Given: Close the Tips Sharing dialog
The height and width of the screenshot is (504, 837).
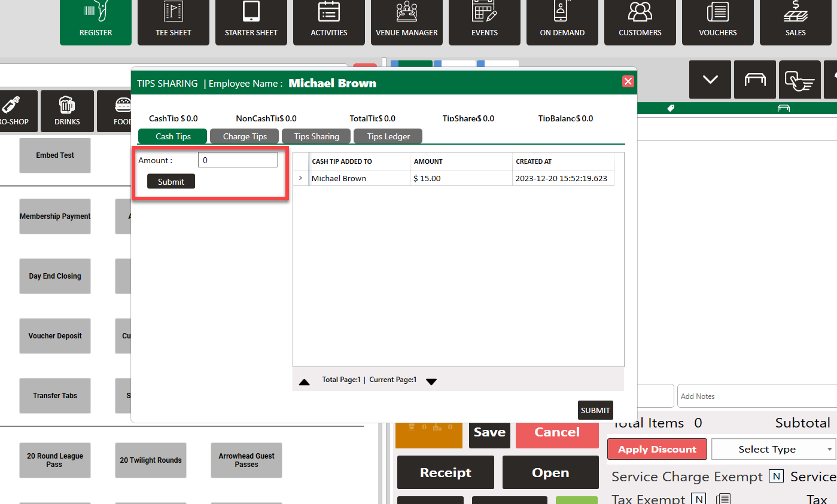Looking at the screenshot, I should coord(628,81).
